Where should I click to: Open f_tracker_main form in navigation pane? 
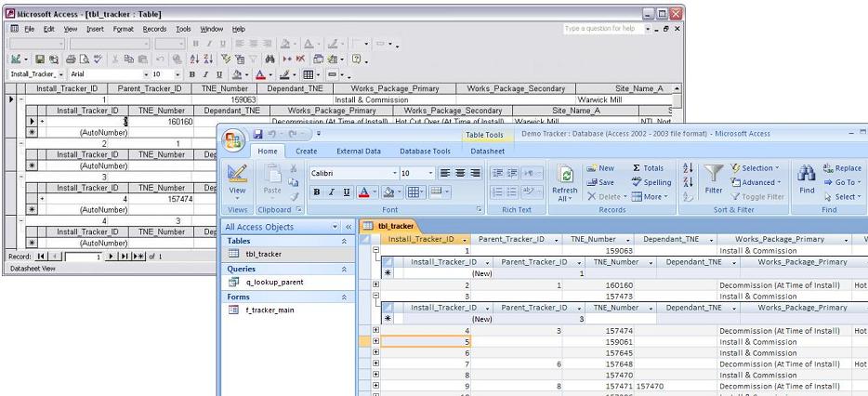tap(271, 310)
